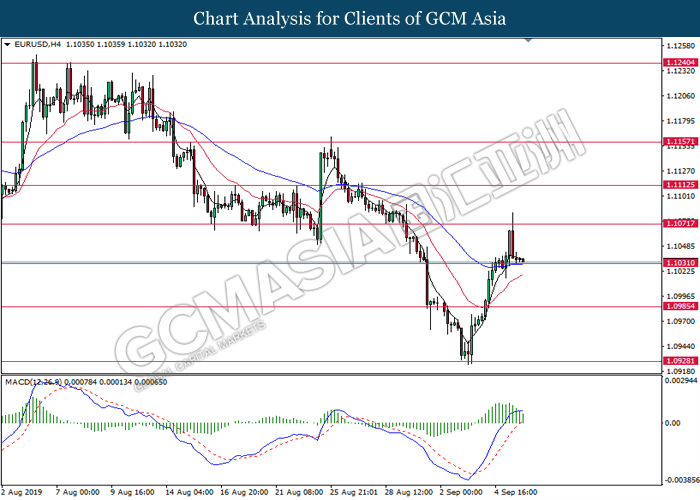Click the 7 Aug 00:00 time label
This screenshot has width=700, height=500.
click(x=78, y=492)
